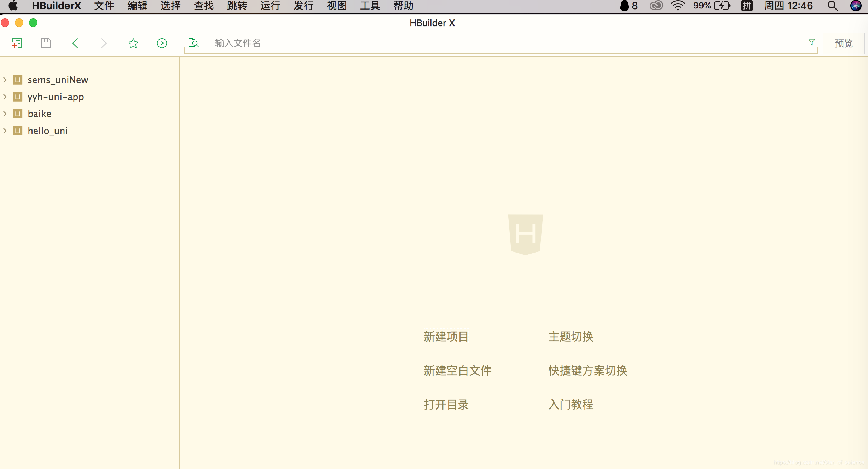Viewport: 868px width, 469px height.
Task: Click the 主题切换 theme link
Action: click(571, 336)
